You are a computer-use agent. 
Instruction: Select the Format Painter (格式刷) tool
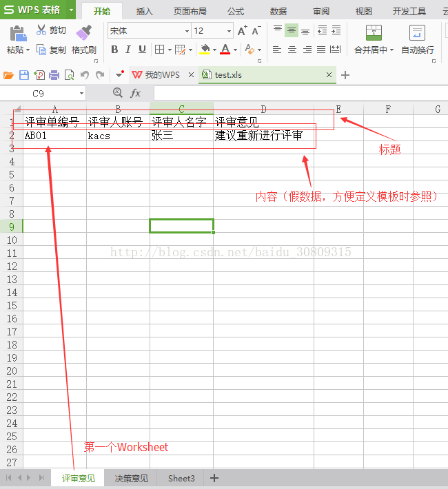tap(84, 32)
